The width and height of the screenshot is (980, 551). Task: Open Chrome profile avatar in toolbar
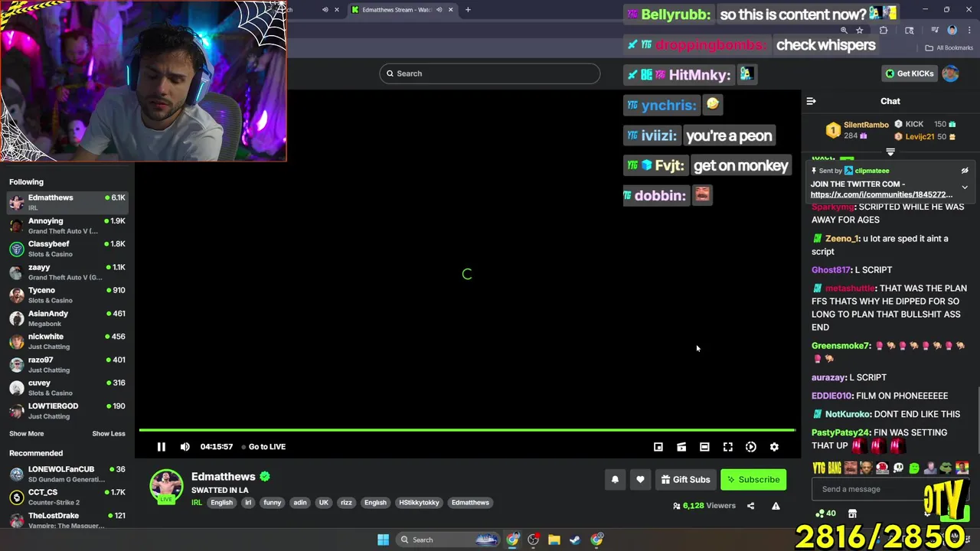pyautogui.click(x=952, y=31)
